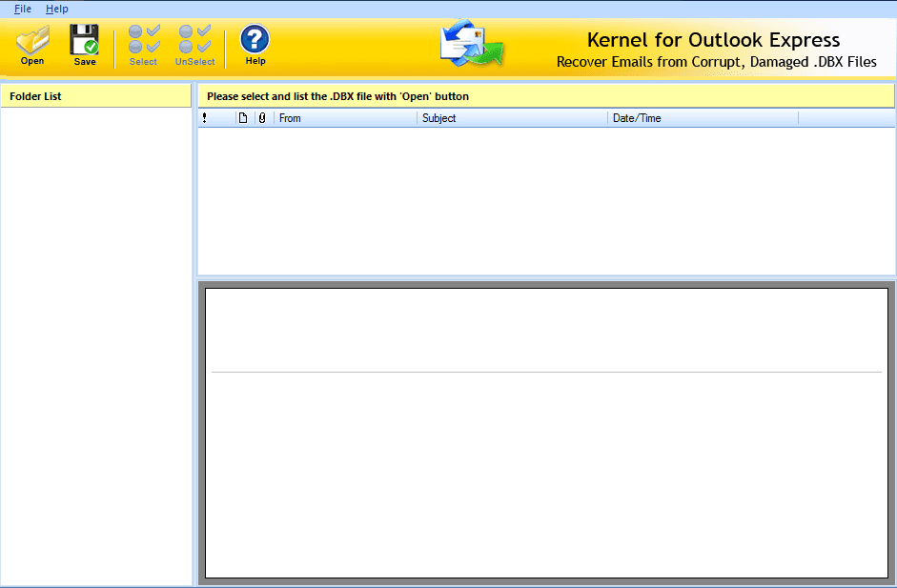The width and height of the screenshot is (897, 588).
Task: Open the File menu
Action: 23,9
